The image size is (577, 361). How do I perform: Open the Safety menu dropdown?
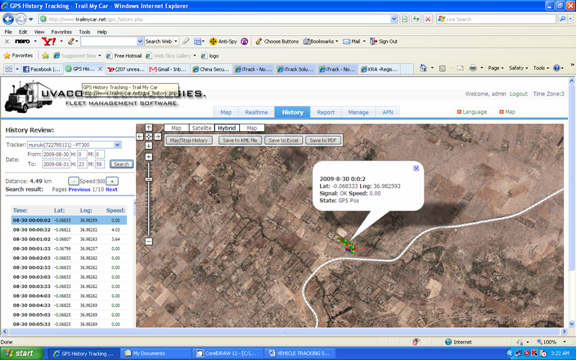click(518, 68)
